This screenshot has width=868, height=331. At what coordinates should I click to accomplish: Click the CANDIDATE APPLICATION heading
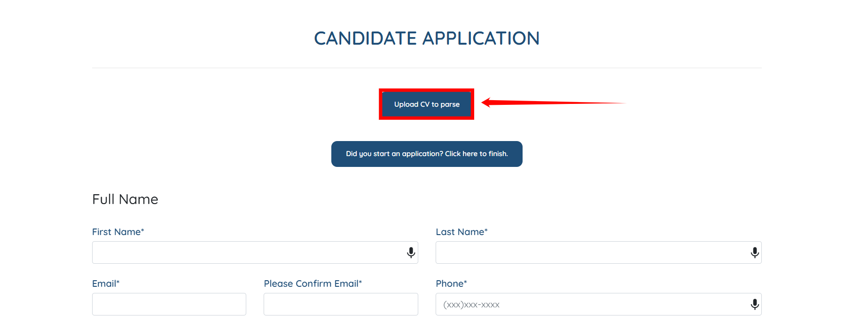tap(427, 38)
